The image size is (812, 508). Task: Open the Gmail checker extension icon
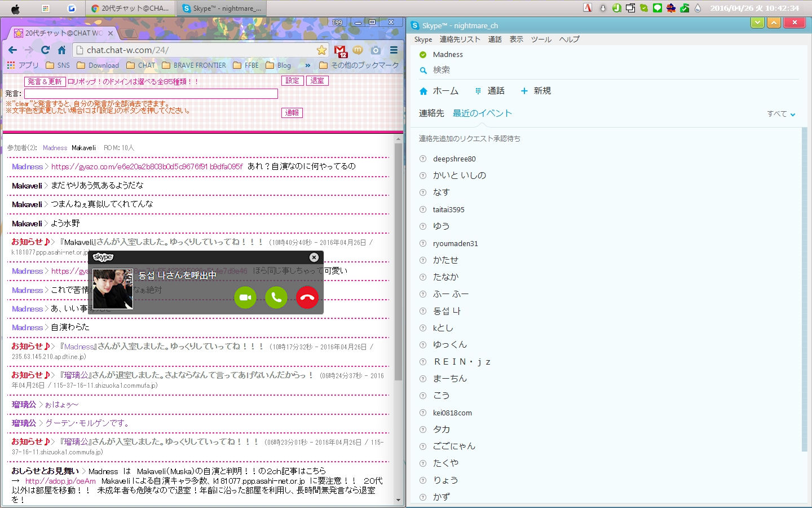tap(340, 51)
